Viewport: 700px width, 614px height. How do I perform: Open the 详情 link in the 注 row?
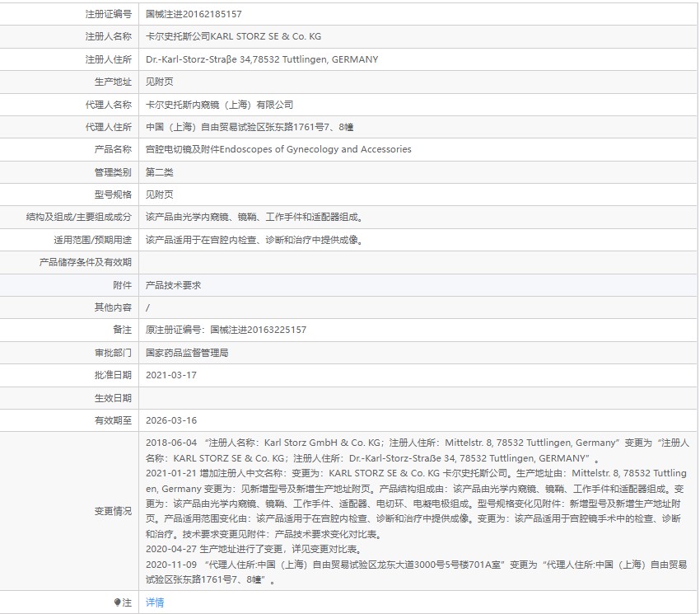[x=155, y=602]
